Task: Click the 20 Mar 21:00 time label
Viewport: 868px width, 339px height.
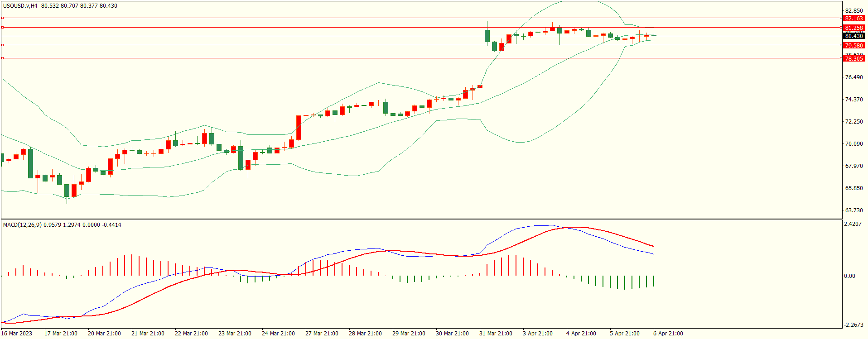Action: click(x=104, y=334)
